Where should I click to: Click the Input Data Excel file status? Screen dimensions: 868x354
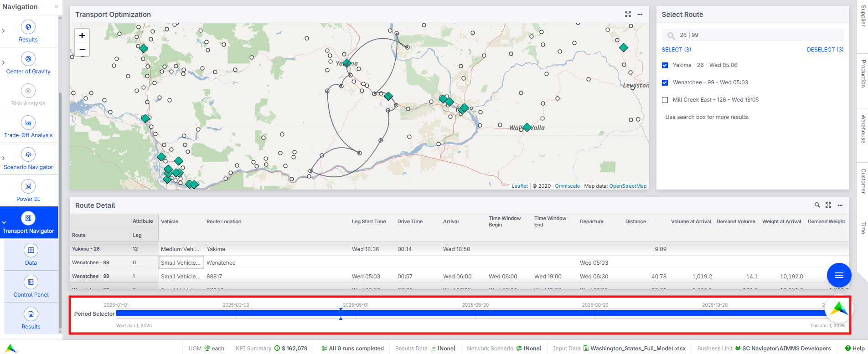pos(619,348)
